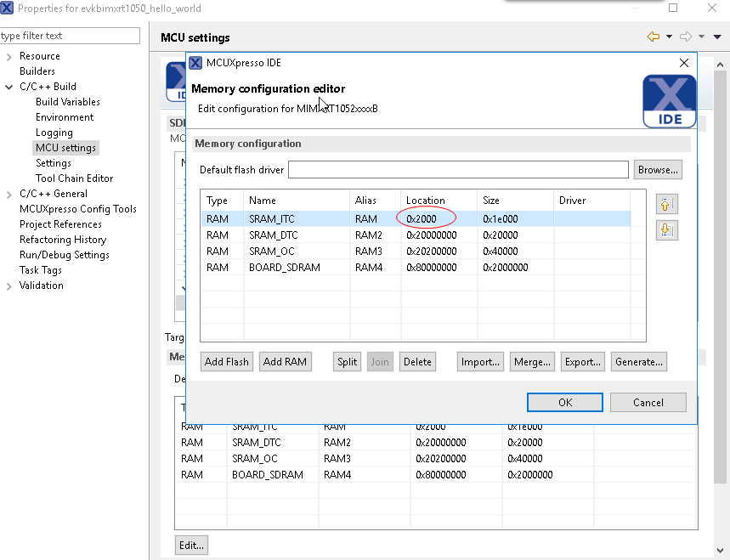Select the SRAM_OC row in dialog
730x560 pixels.
pyautogui.click(x=416, y=252)
